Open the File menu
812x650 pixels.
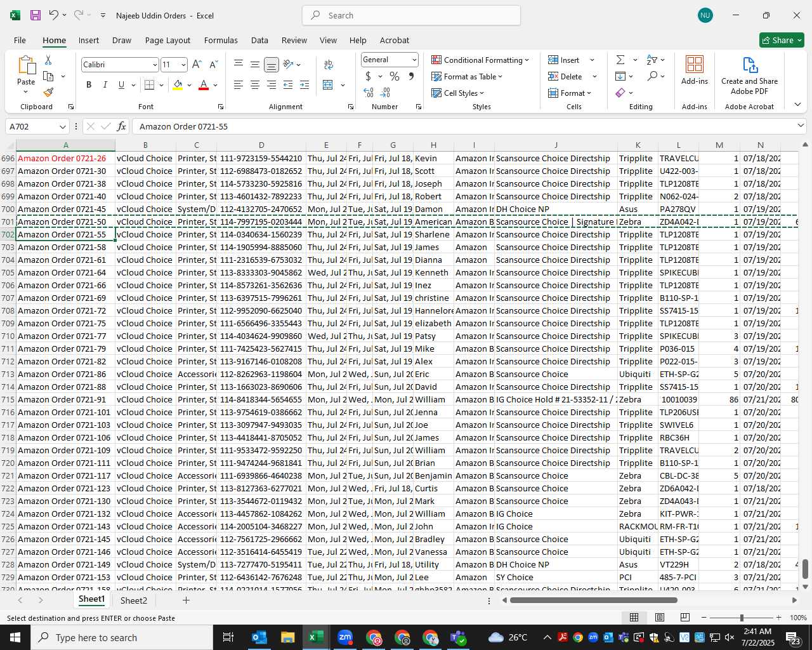click(20, 40)
